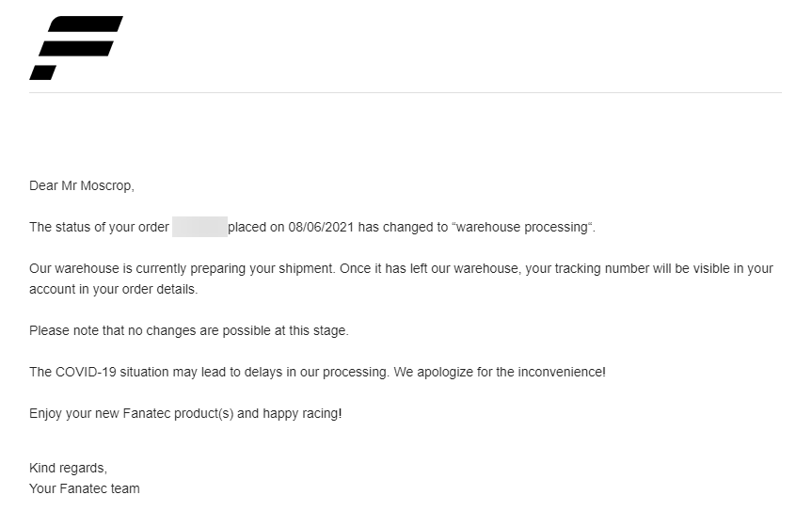The width and height of the screenshot is (812, 527).
Task: Click the horizontal divider below the logo
Action: point(405,92)
